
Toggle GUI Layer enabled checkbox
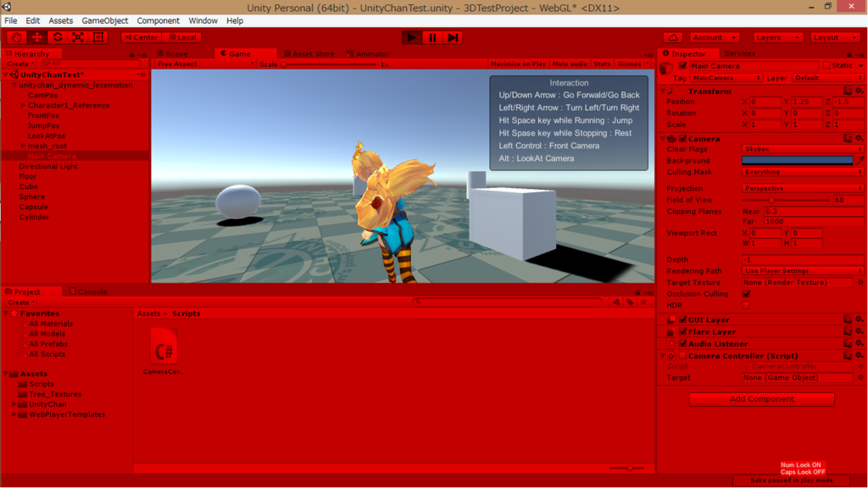tap(683, 319)
